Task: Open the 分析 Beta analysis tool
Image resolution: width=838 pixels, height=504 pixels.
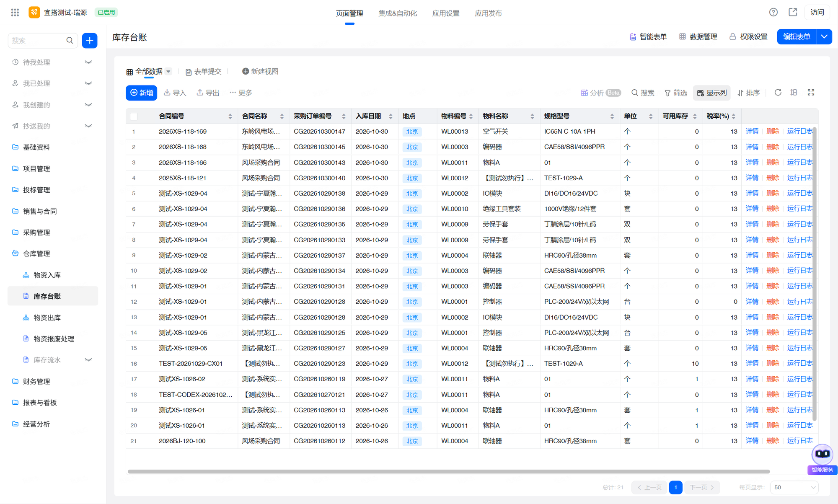Action: click(600, 93)
